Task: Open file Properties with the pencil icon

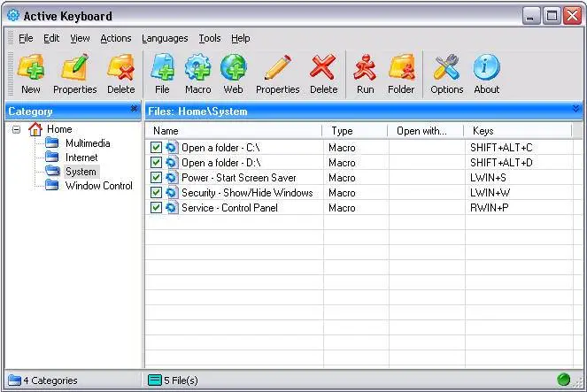Action: pos(278,68)
